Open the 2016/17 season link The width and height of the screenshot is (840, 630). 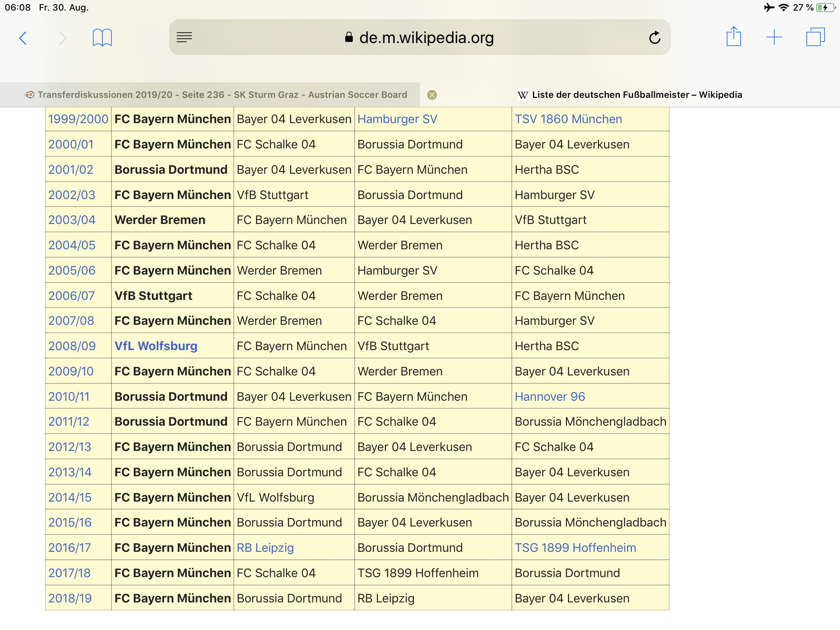click(69, 548)
